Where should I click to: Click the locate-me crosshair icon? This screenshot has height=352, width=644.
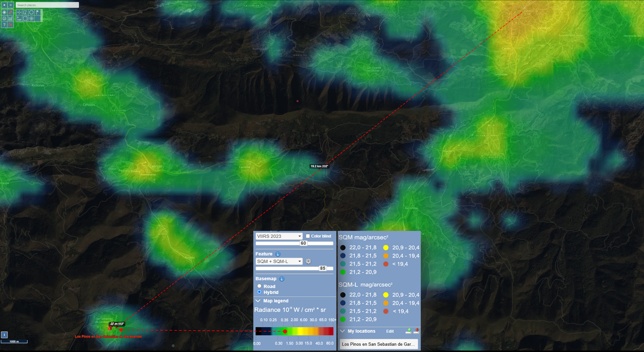click(x=4, y=12)
